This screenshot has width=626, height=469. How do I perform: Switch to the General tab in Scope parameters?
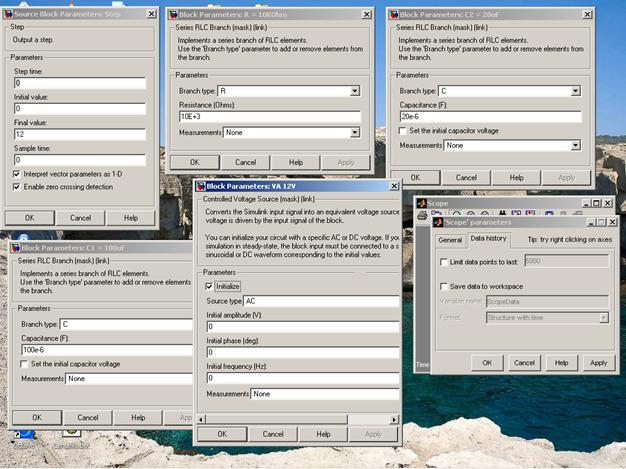tap(450, 239)
